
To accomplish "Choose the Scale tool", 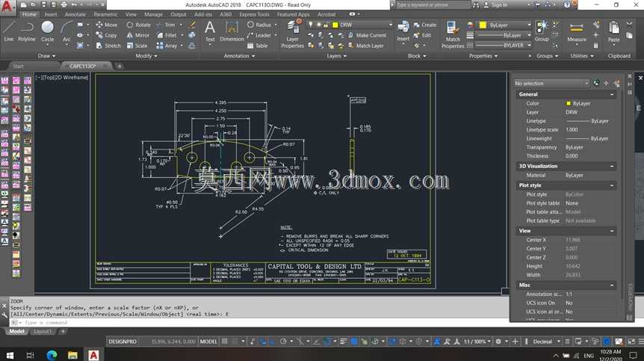I will 137,46.
